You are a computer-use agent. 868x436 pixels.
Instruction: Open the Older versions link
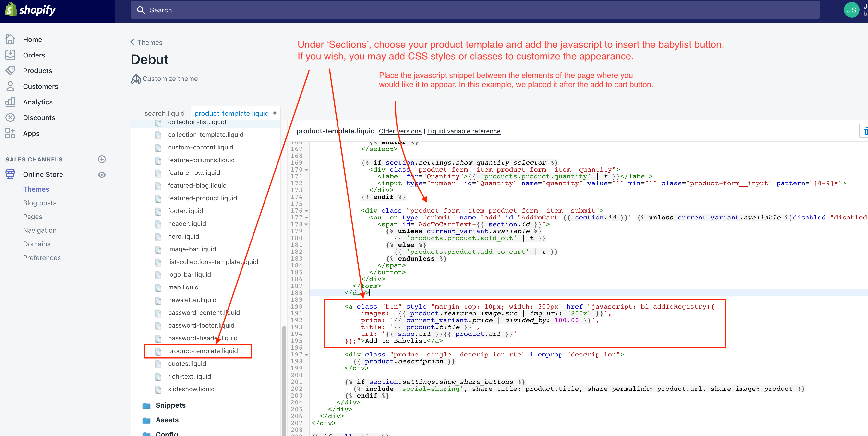(x=400, y=131)
